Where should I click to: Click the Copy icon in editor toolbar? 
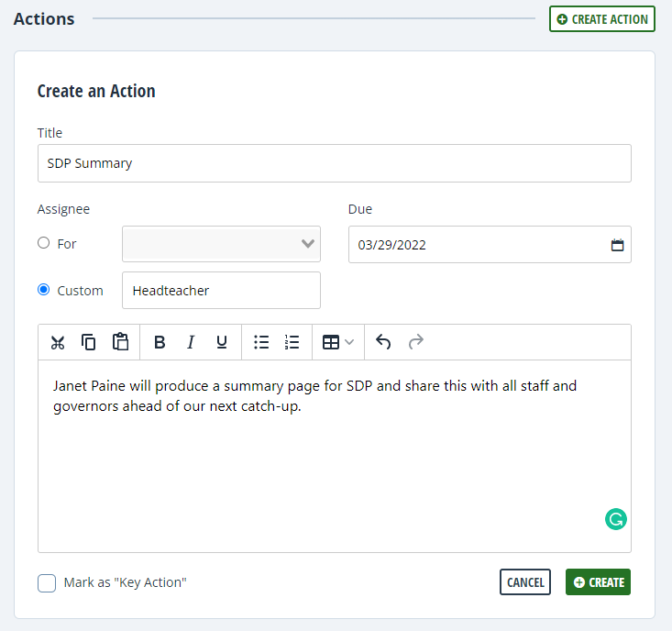tap(89, 342)
